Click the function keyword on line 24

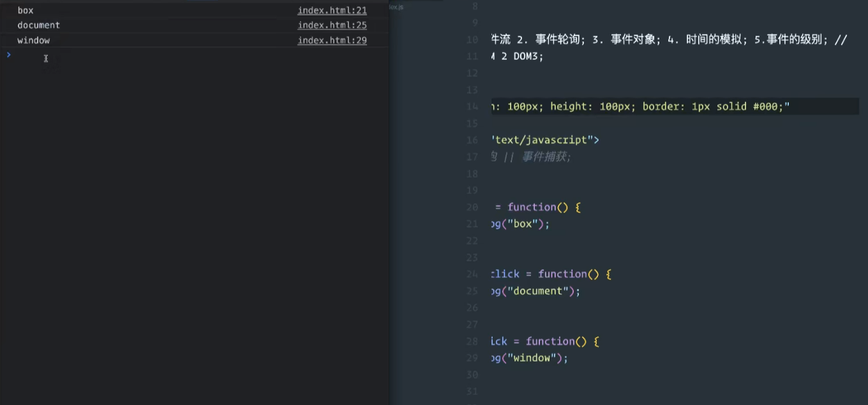[x=562, y=274]
